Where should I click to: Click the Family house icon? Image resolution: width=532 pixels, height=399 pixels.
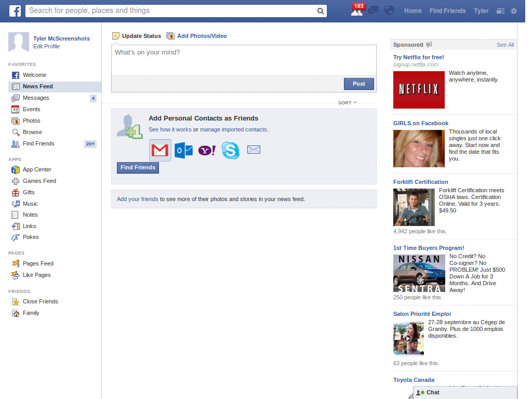click(x=16, y=313)
